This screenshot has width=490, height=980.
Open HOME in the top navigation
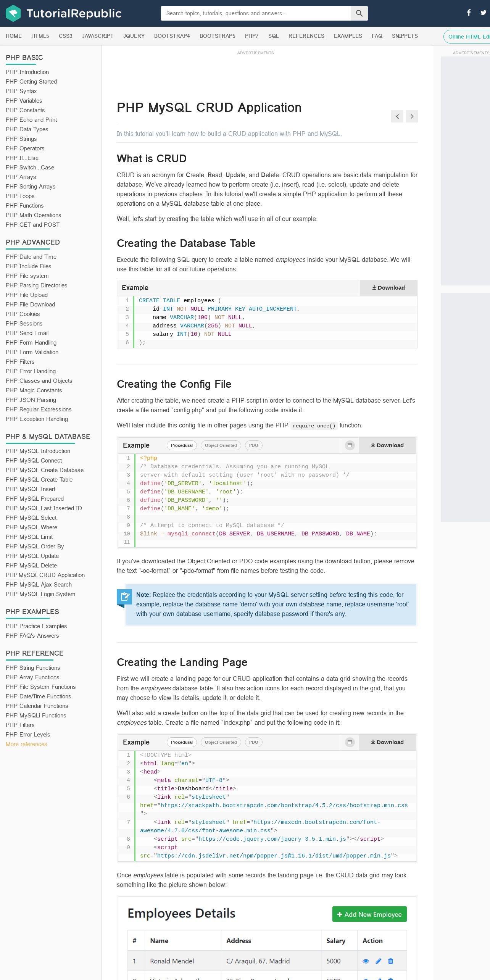[x=14, y=36]
